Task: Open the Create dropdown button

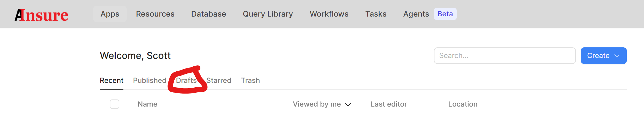Action: coord(603,56)
